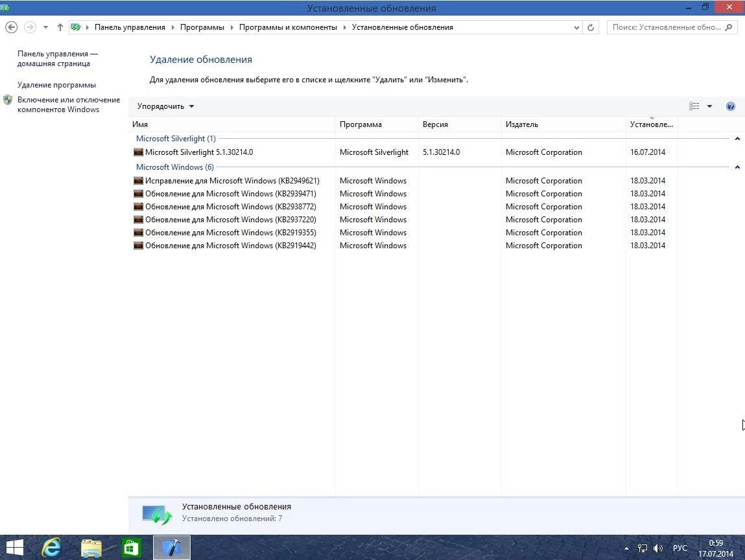
Task: Click the Control Panel icon in address bar
Action: pyautogui.click(x=76, y=27)
